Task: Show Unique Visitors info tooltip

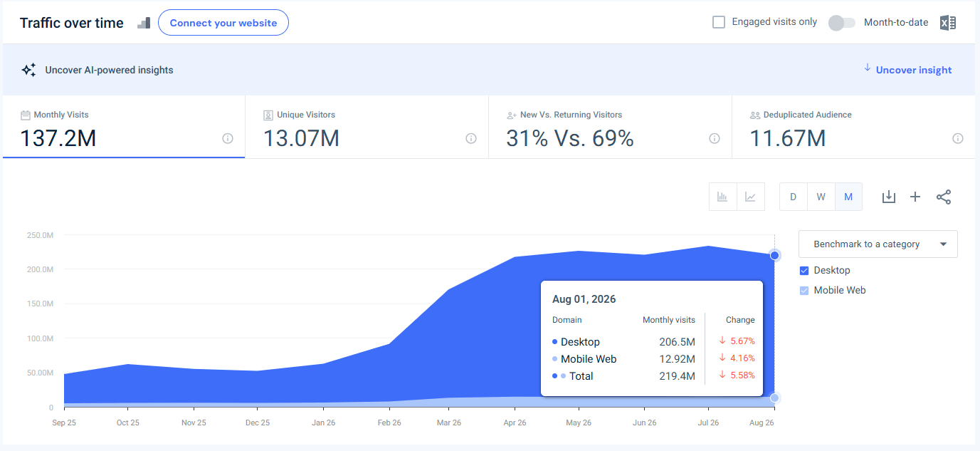Action: click(x=471, y=138)
